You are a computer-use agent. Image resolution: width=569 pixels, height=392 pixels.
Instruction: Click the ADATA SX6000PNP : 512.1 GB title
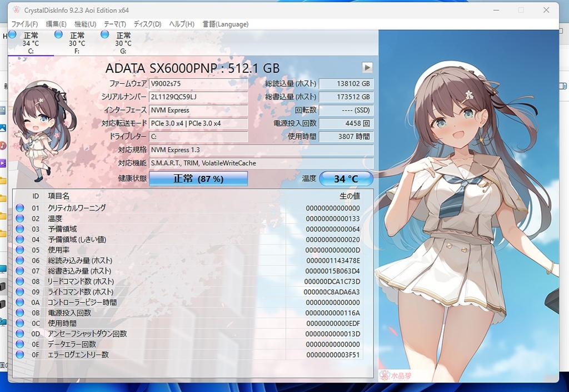192,68
